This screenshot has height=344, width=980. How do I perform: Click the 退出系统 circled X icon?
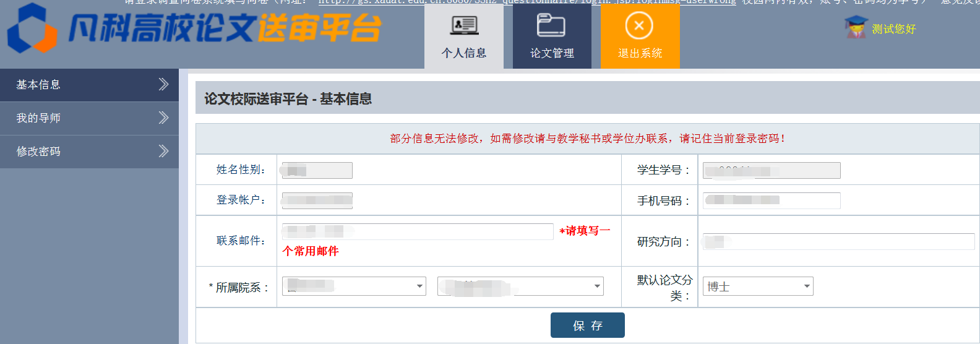(639, 26)
